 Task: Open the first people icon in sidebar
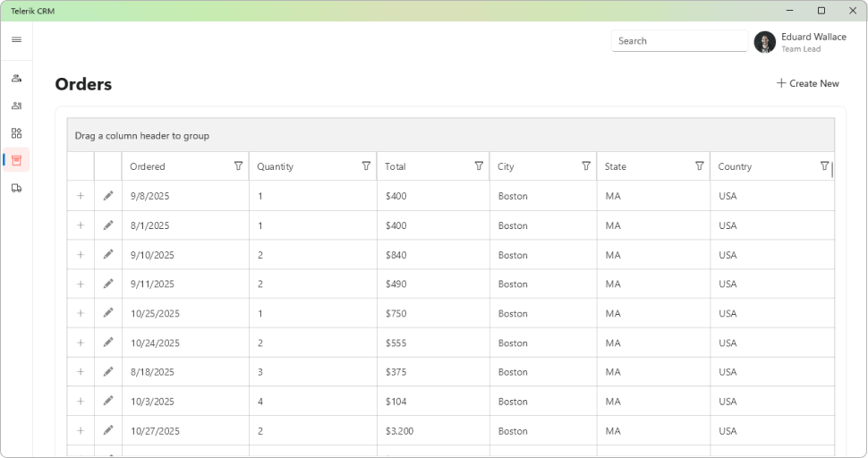tap(17, 78)
